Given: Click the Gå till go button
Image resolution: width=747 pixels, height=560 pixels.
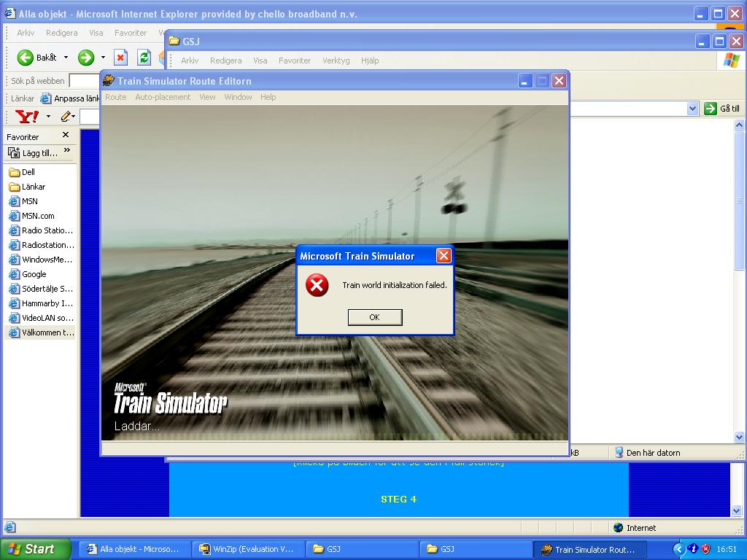Looking at the screenshot, I should point(722,109).
